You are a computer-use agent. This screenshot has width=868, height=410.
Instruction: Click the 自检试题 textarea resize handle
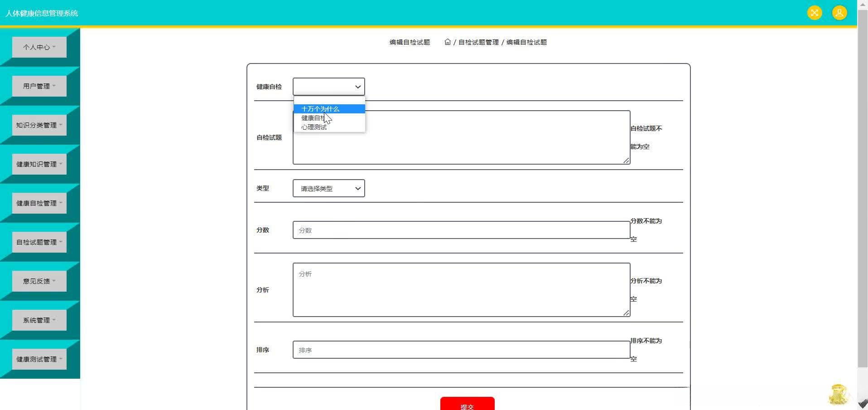626,161
